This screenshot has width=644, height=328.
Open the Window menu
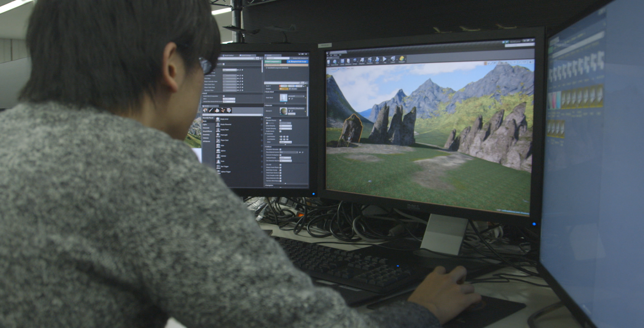335,55
